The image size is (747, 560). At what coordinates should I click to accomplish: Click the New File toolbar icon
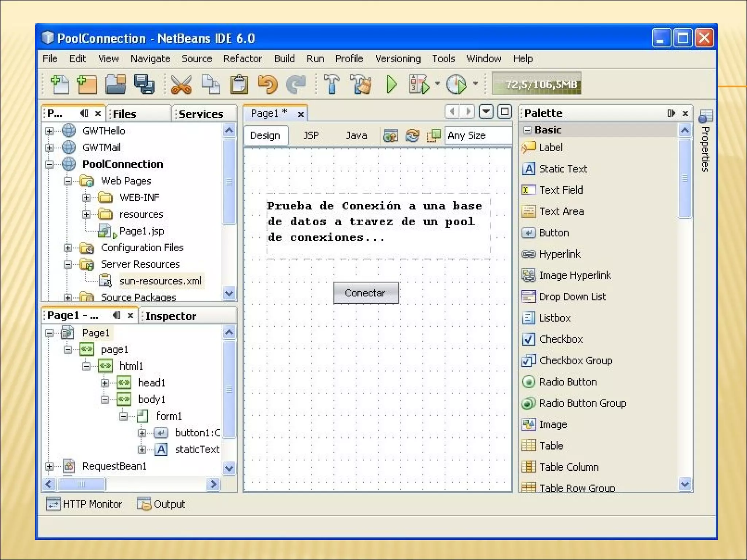click(60, 84)
